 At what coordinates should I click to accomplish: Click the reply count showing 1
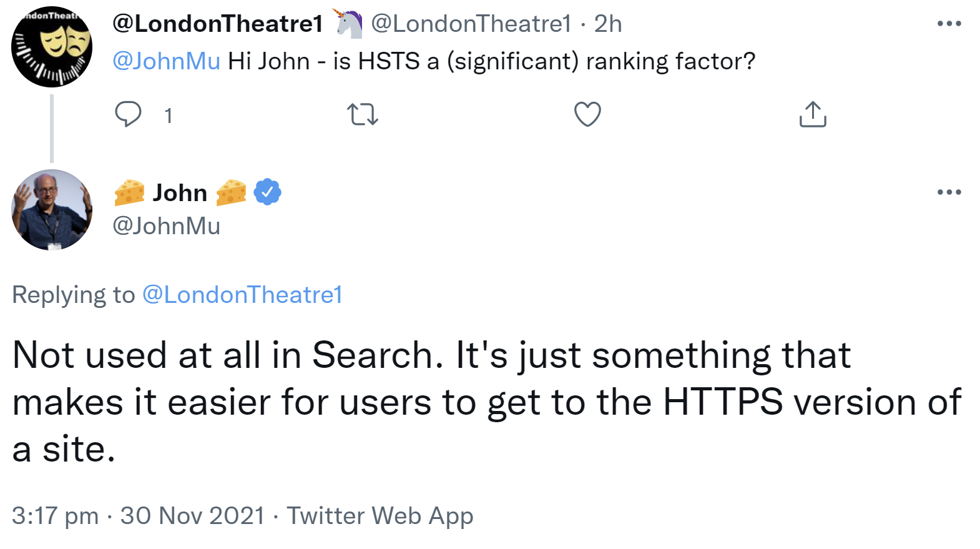167,115
